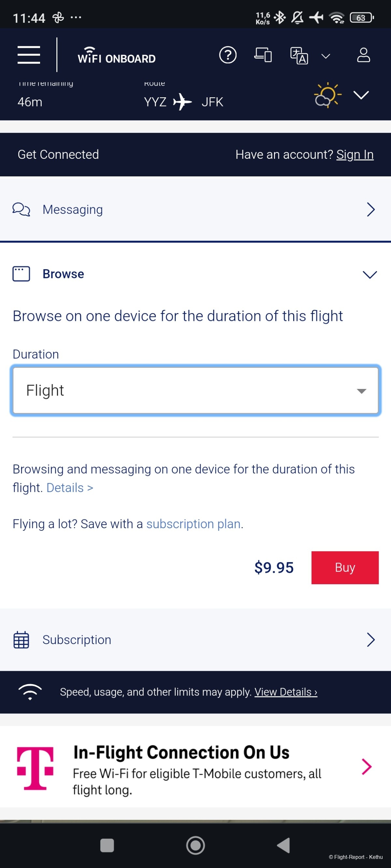Collapse the Browse section
This screenshot has height=868, width=391.
click(x=196, y=274)
